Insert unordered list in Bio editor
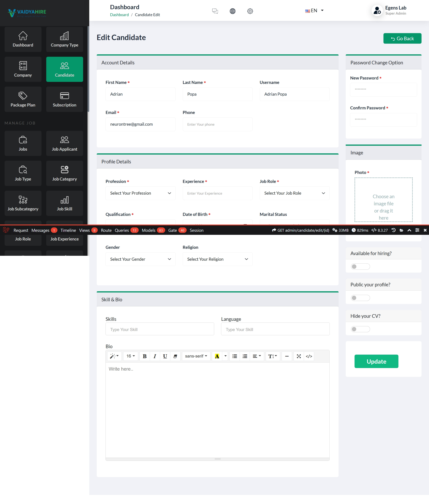429x504 pixels. coord(234,356)
